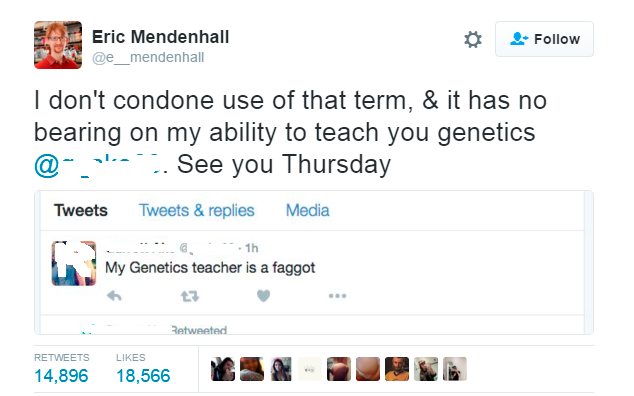The width and height of the screenshot is (634, 396).
Task: Click the first liker avatar thumbnail
Action: coord(223,369)
